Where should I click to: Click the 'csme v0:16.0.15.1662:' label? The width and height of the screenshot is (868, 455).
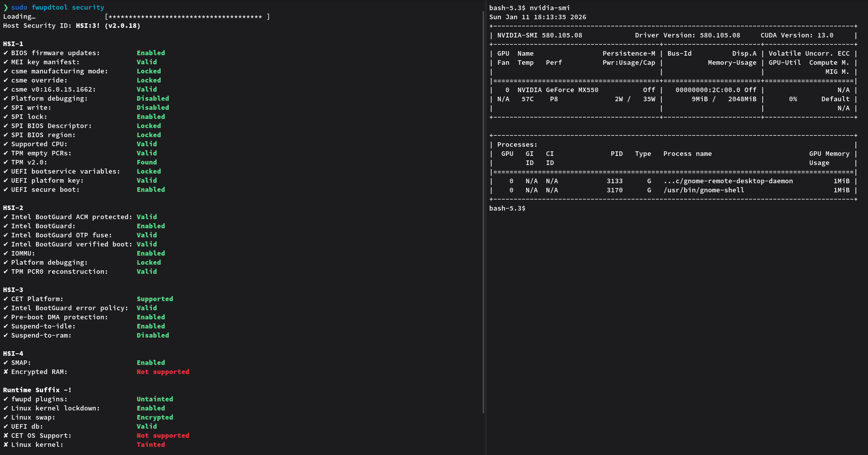pyautogui.click(x=54, y=90)
